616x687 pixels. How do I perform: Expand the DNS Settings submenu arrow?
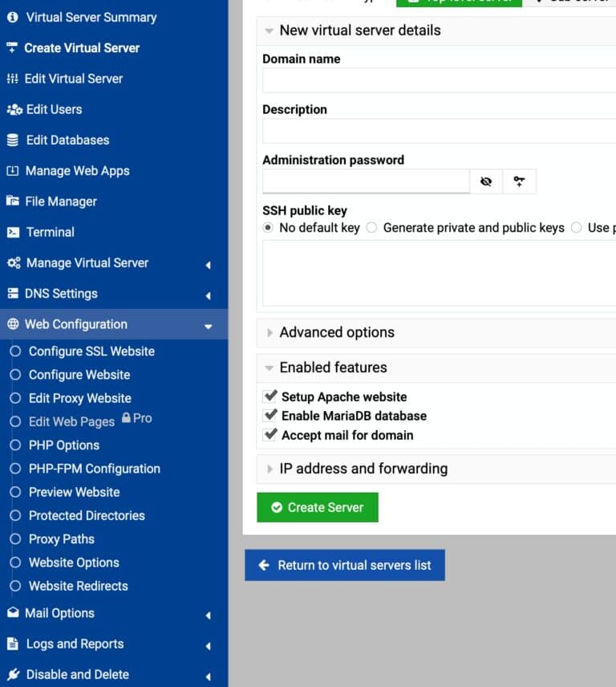point(208,295)
